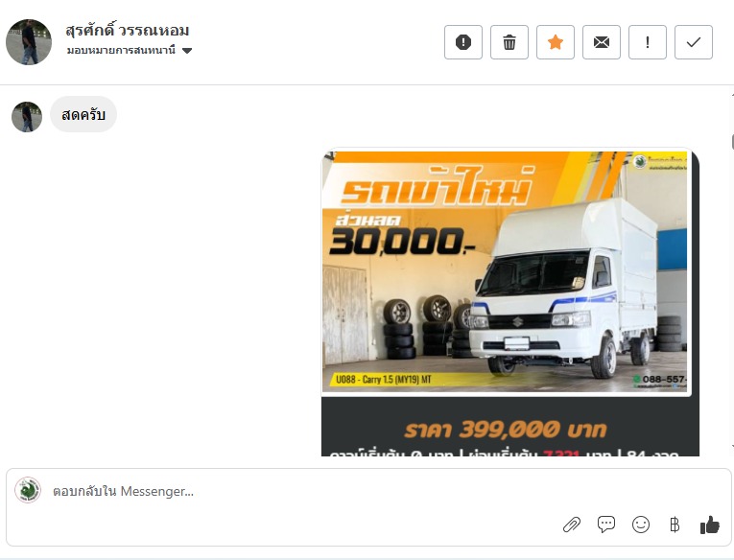The width and height of the screenshot is (734, 560).
Task: Expand the มอบหมายการสนทนานี้ assign dropdown
Action: [130, 50]
